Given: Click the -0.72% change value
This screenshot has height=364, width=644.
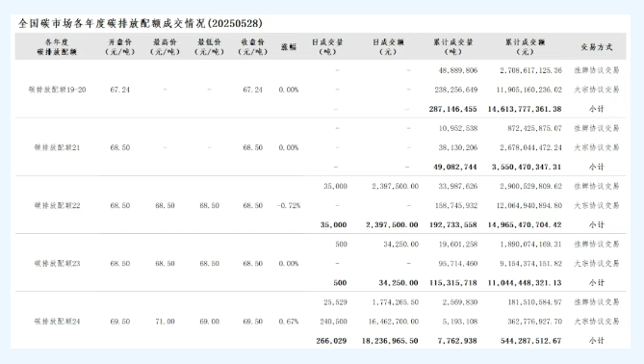Looking at the screenshot, I should [289, 205].
